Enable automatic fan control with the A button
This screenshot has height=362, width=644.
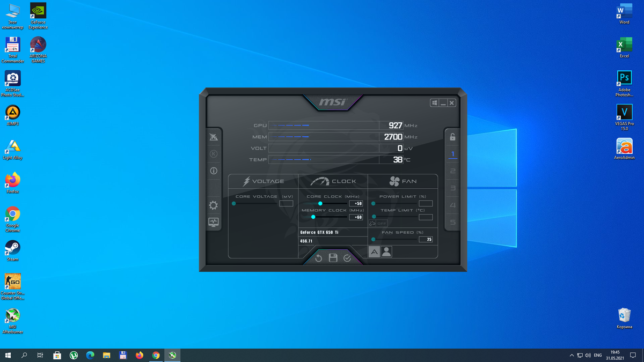click(x=374, y=252)
